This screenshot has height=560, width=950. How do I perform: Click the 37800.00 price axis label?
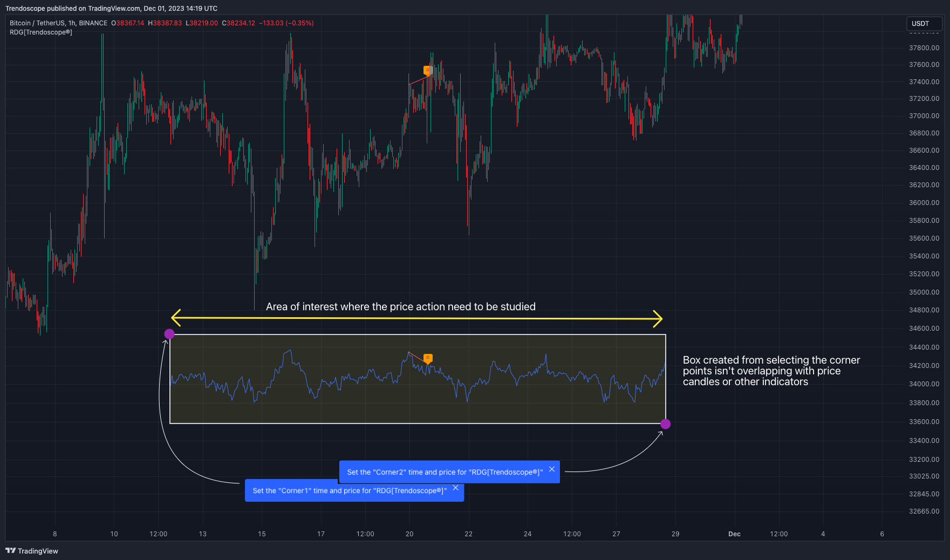924,48
